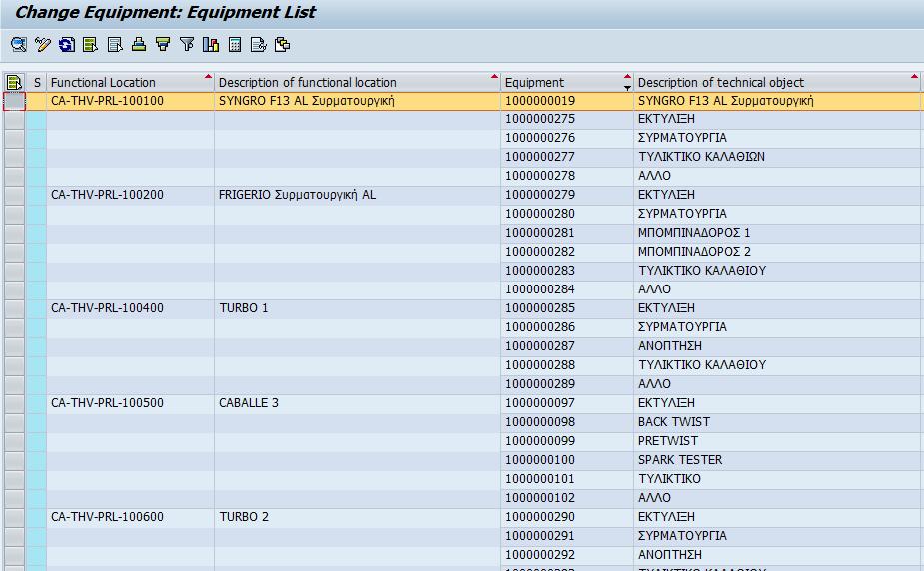This screenshot has height=571, width=924.
Task: Click the Details magnifier icon
Action: pyautogui.click(x=19, y=44)
